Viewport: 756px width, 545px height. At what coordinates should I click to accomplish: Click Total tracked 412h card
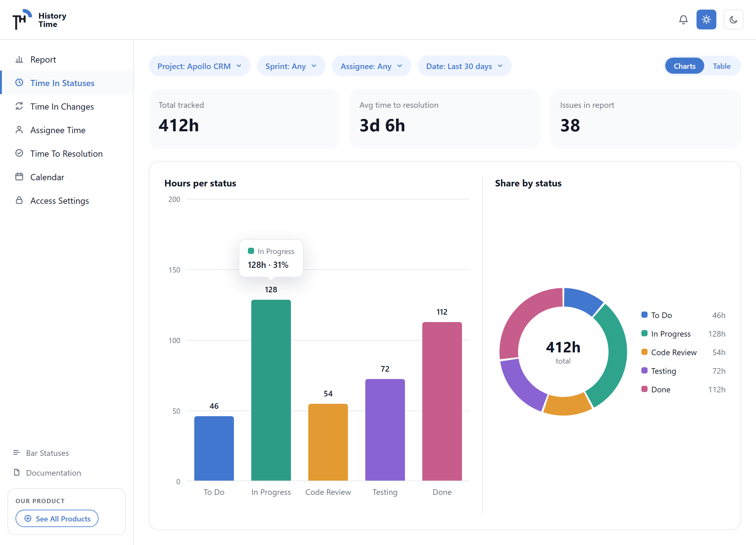pyautogui.click(x=244, y=119)
